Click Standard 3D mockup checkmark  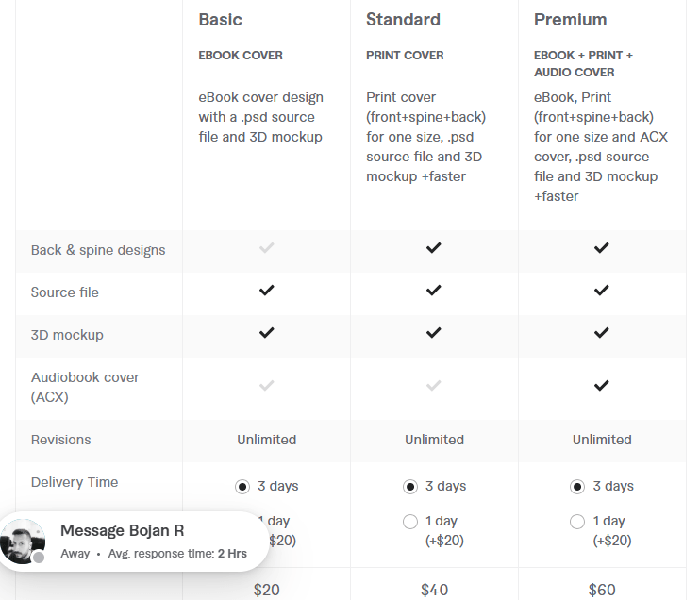(x=434, y=333)
